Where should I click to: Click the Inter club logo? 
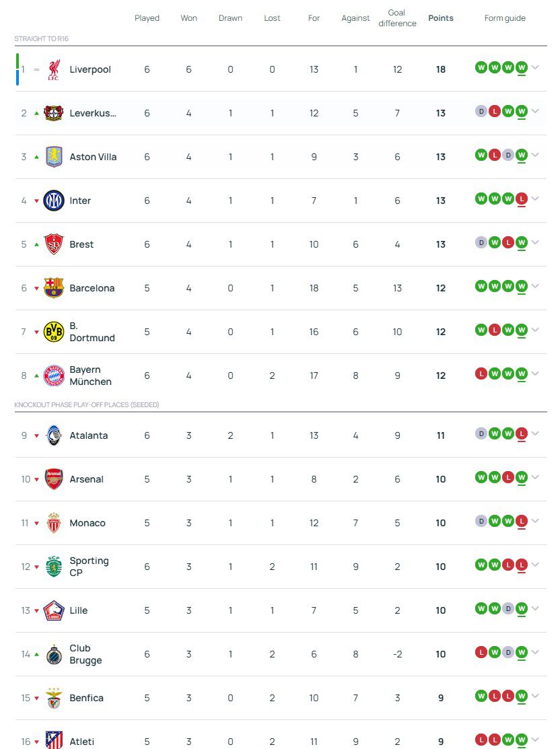[54, 201]
